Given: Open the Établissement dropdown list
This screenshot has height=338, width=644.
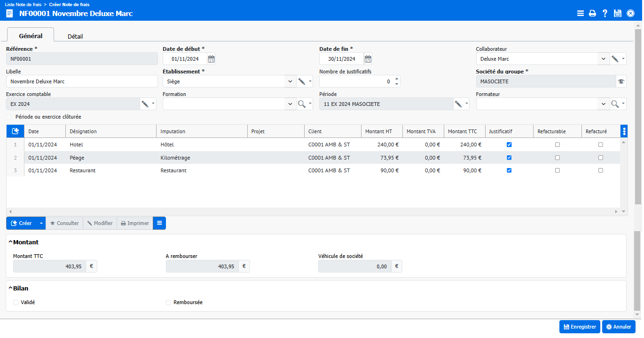Looking at the screenshot, I should (290, 81).
